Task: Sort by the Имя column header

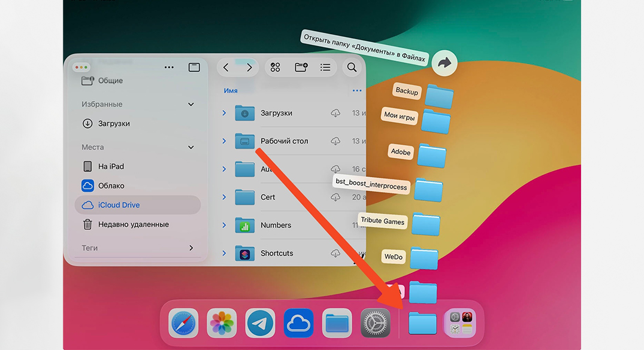Action: (231, 91)
